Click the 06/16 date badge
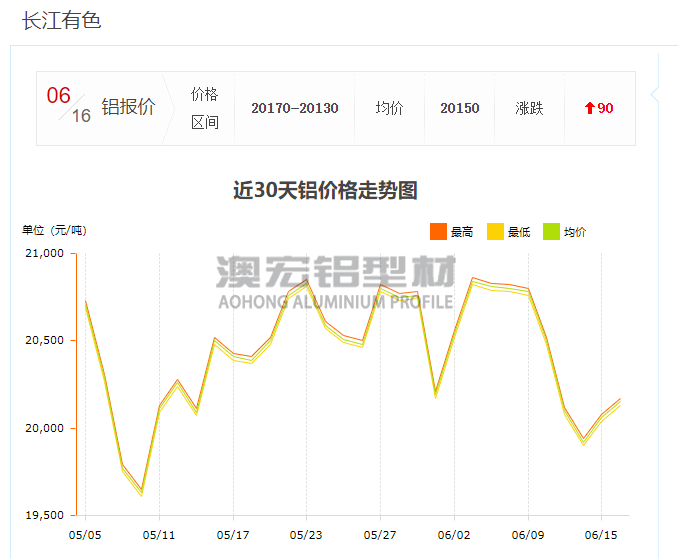 tap(68, 105)
